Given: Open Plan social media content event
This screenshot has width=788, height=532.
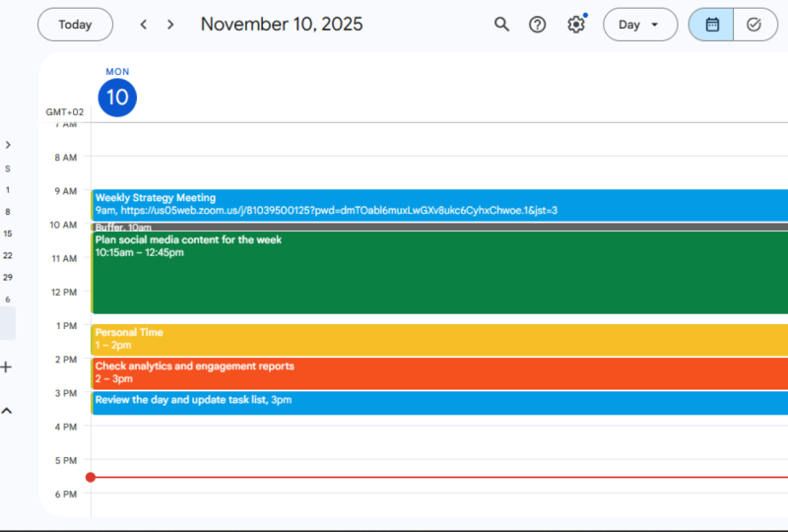Looking at the screenshot, I should pyautogui.click(x=439, y=273).
